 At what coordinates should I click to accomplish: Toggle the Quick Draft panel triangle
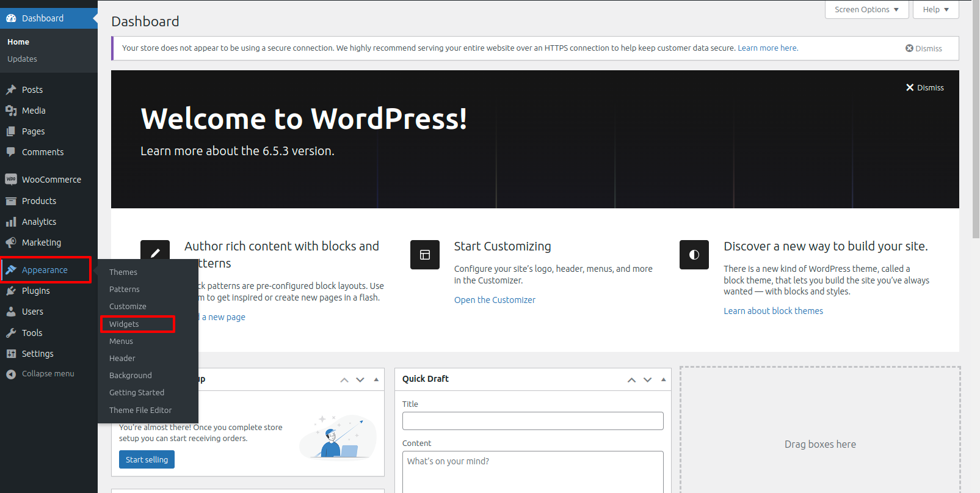point(663,379)
